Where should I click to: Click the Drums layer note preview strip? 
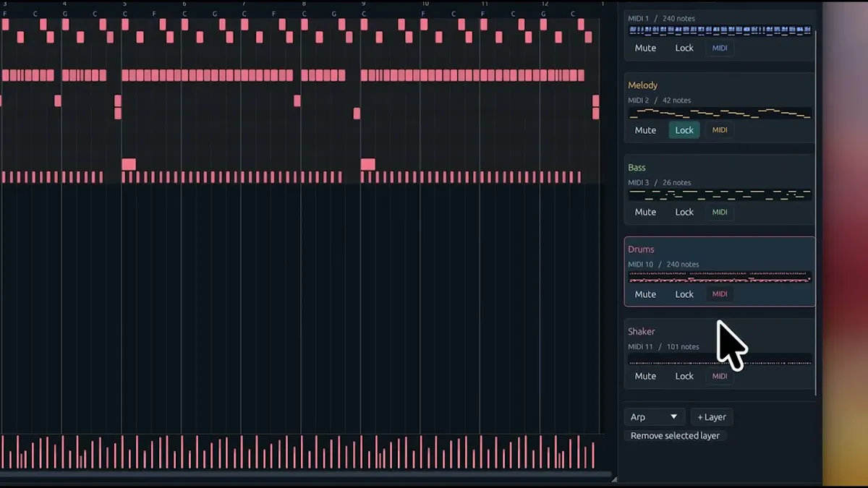point(720,277)
